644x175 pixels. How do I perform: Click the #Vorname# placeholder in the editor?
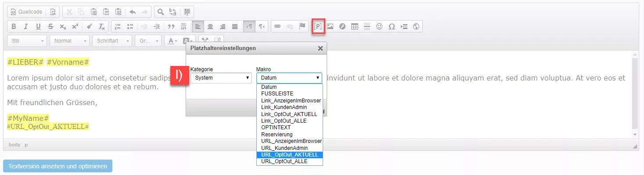point(68,62)
